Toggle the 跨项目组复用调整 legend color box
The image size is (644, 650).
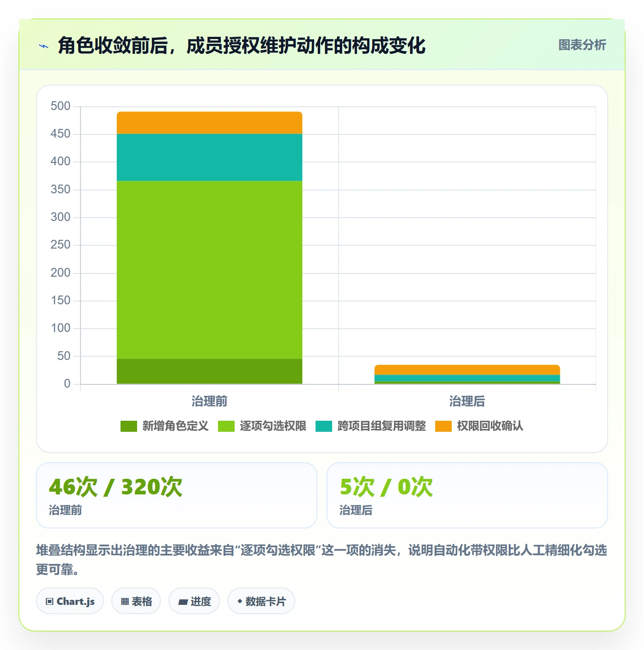324,426
